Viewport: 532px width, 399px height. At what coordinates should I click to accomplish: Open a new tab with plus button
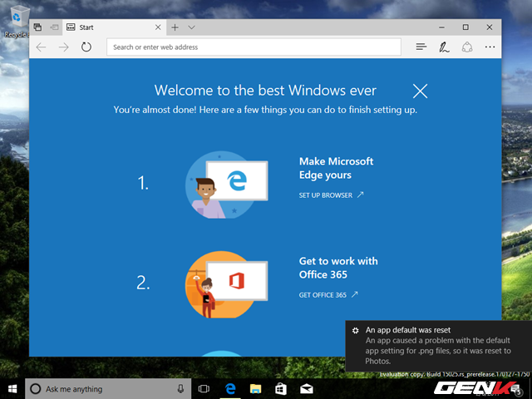pyautogui.click(x=175, y=27)
